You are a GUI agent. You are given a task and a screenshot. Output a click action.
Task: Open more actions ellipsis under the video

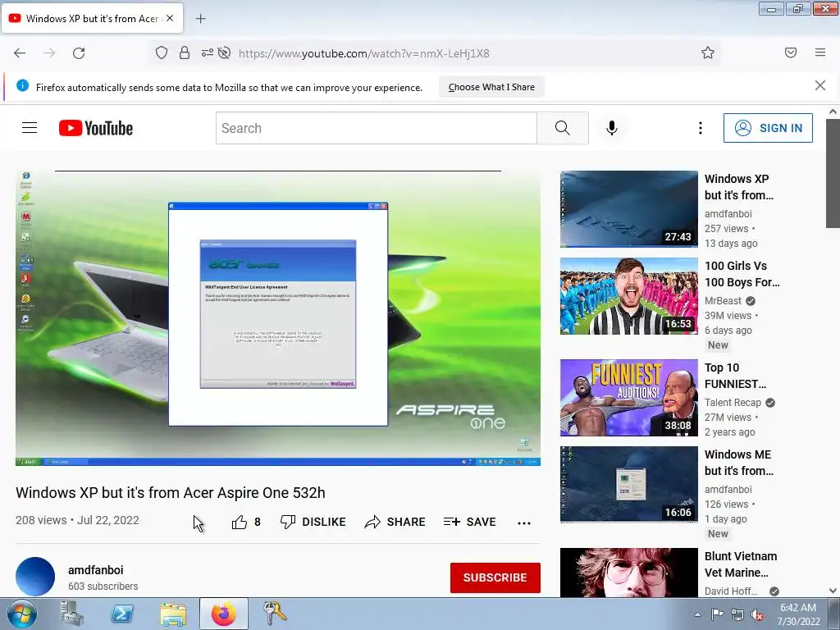(x=524, y=523)
